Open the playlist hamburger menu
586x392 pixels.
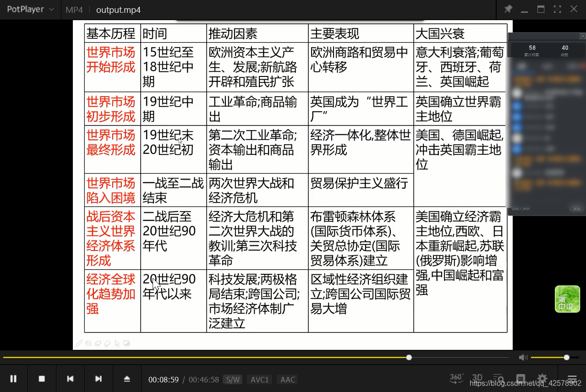(x=572, y=379)
